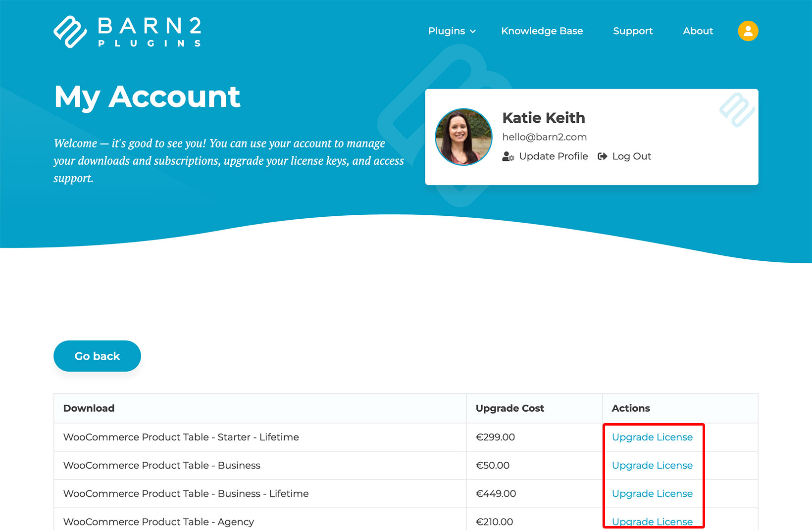This screenshot has height=530, width=812.
Task: Expand the Plugins menu chevron
Action: click(473, 32)
